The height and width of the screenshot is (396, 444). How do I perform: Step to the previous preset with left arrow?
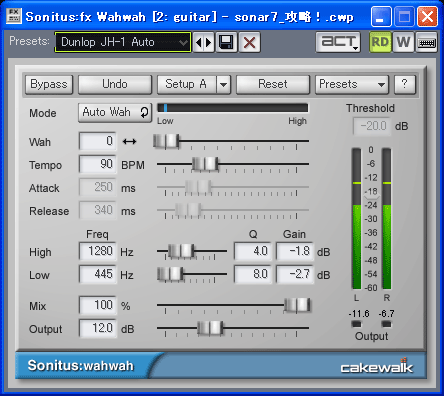[199, 42]
